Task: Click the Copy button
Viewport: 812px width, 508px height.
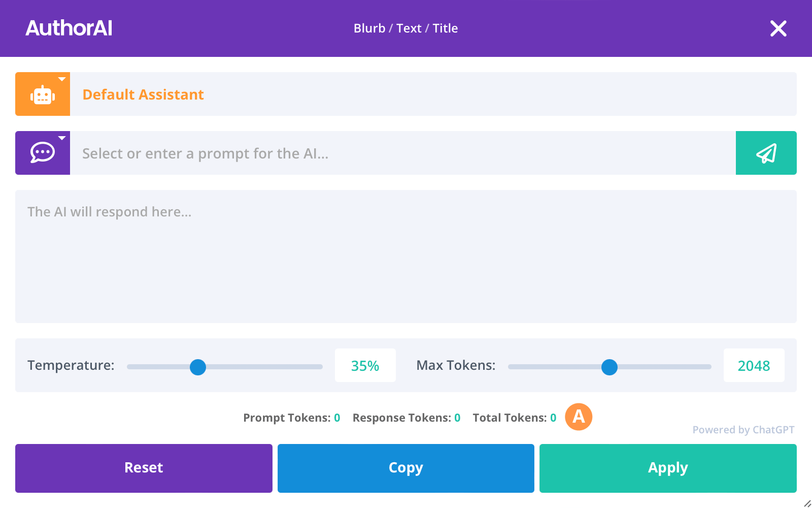Action: pos(406,468)
